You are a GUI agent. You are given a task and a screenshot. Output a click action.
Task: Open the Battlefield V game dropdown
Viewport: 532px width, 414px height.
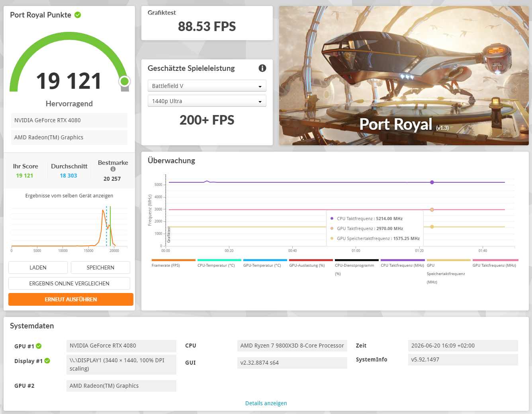click(x=207, y=86)
